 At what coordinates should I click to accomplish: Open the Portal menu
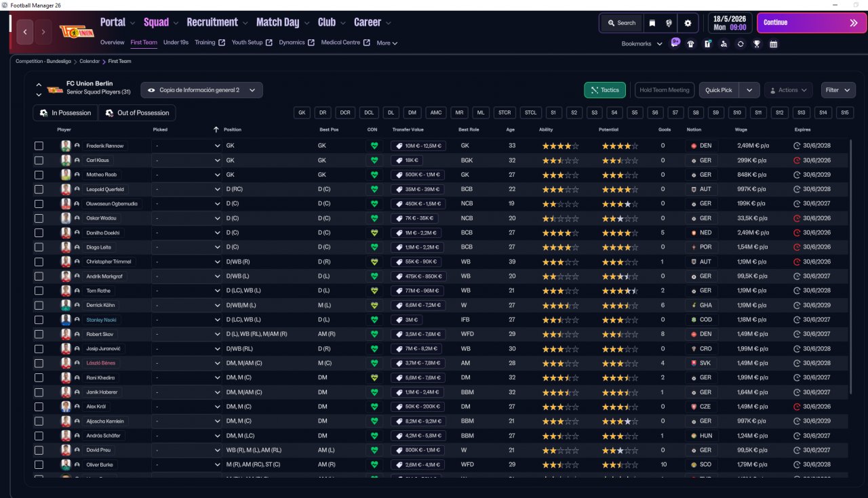(117, 22)
